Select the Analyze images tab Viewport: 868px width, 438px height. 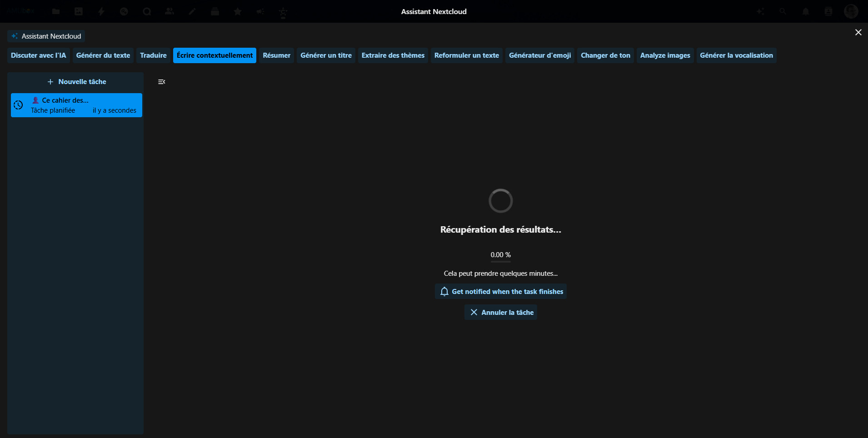point(665,55)
